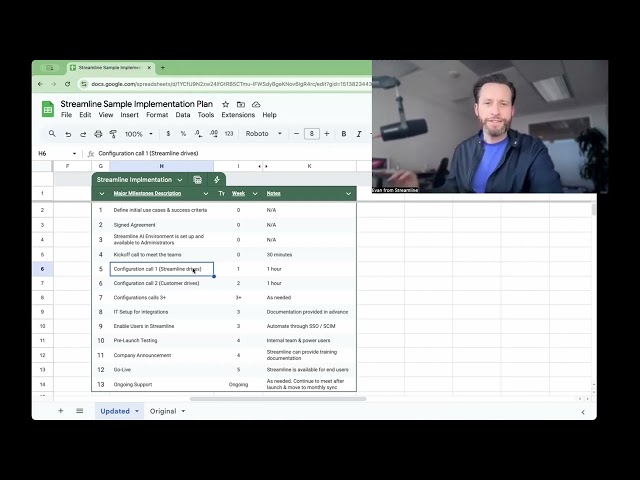Viewport: 640px width, 480px height.
Task: Select cell 'Signed Agreement'
Action: 162,225
